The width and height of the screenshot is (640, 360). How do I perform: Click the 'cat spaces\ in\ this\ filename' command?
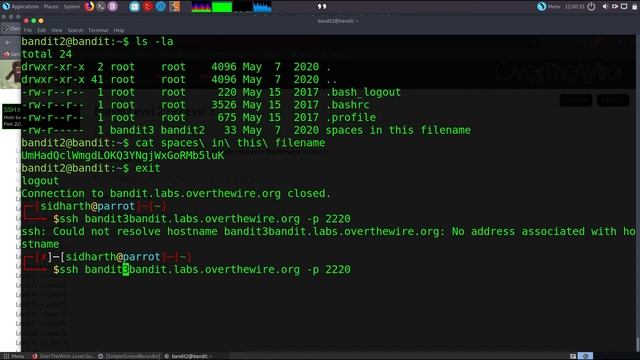tap(230, 143)
